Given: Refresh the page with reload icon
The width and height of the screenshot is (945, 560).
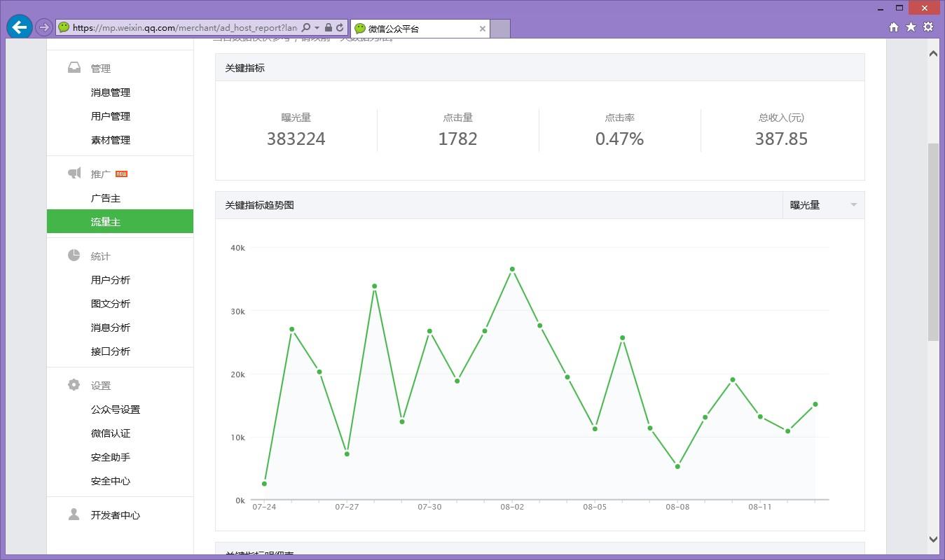Looking at the screenshot, I should coord(340,28).
